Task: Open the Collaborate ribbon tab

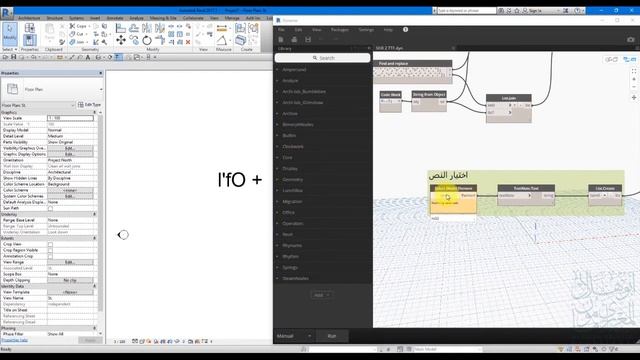Action: click(x=193, y=18)
